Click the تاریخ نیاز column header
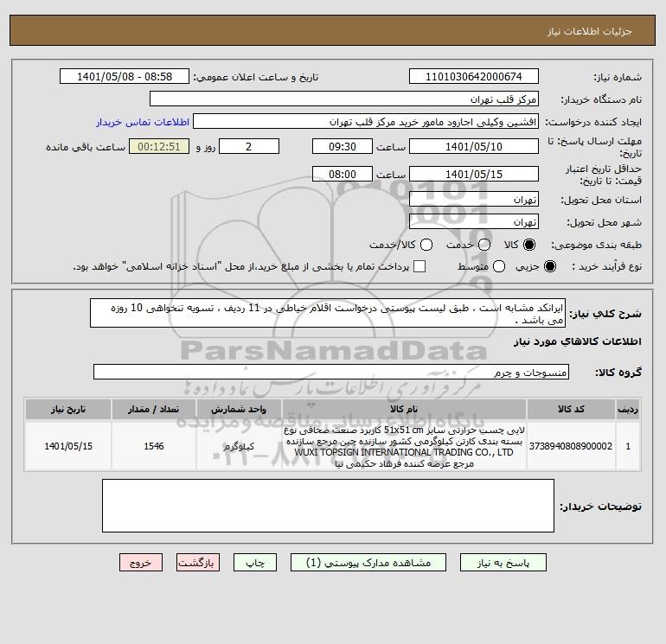666x644 pixels. tap(68, 409)
